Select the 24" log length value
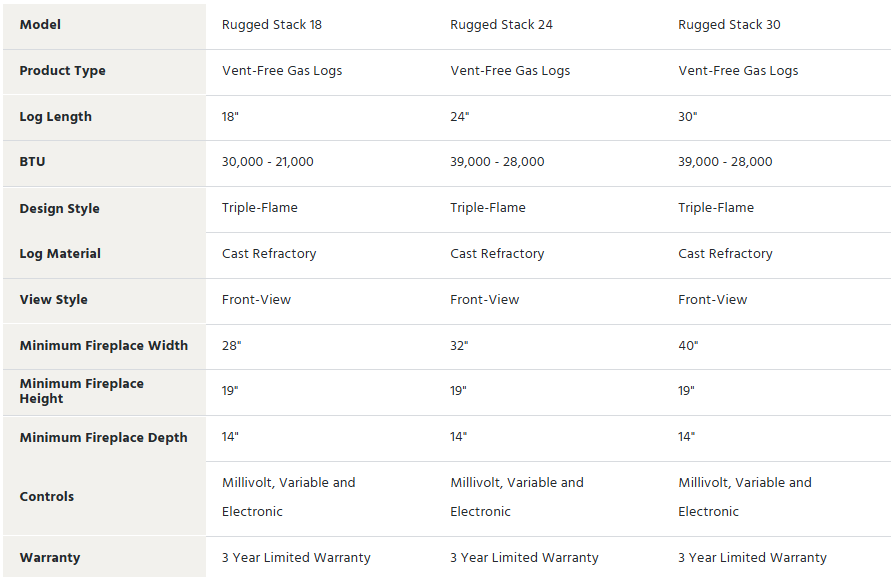The height and width of the screenshot is (577, 894). (x=460, y=117)
